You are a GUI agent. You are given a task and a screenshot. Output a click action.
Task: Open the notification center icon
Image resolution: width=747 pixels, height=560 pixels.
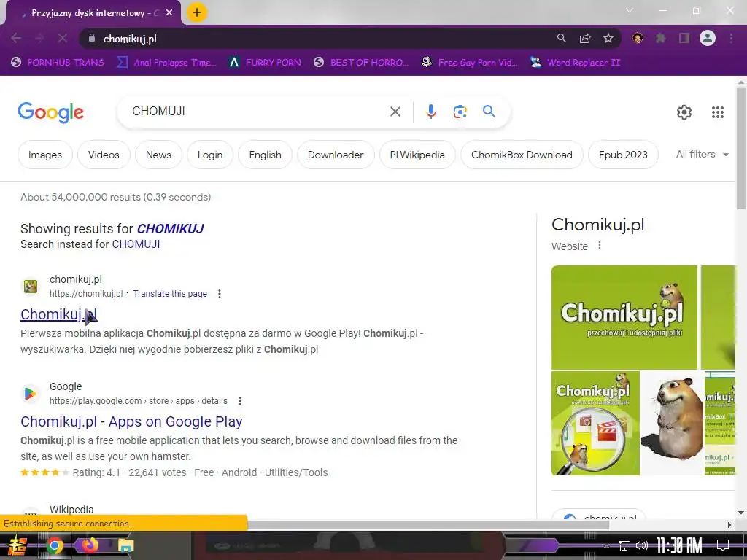(x=723, y=545)
